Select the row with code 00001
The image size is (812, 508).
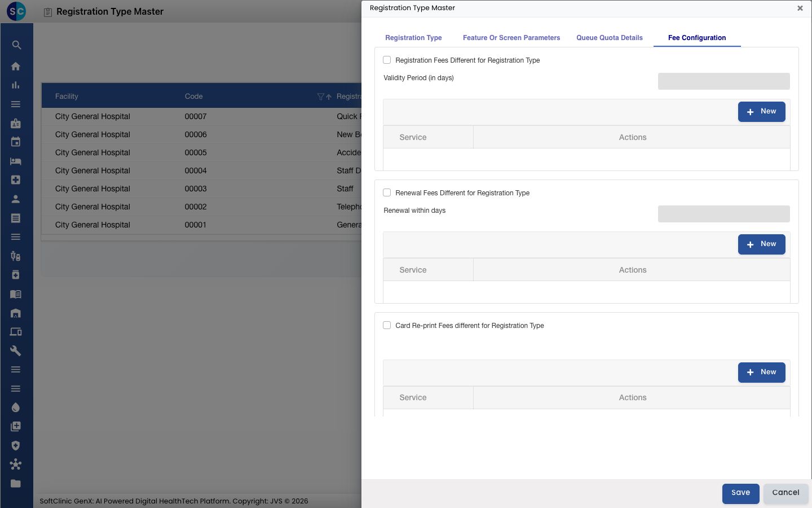tap(201, 225)
